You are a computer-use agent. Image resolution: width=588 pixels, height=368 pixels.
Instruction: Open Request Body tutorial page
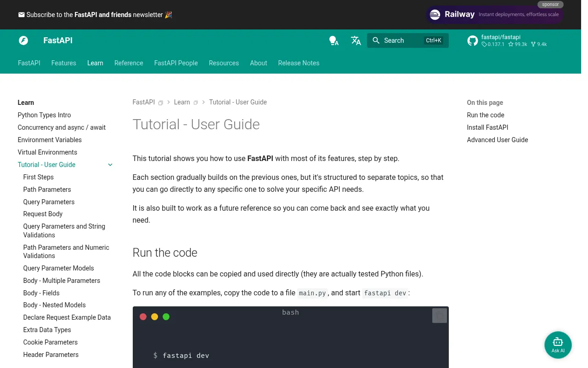tap(43, 214)
